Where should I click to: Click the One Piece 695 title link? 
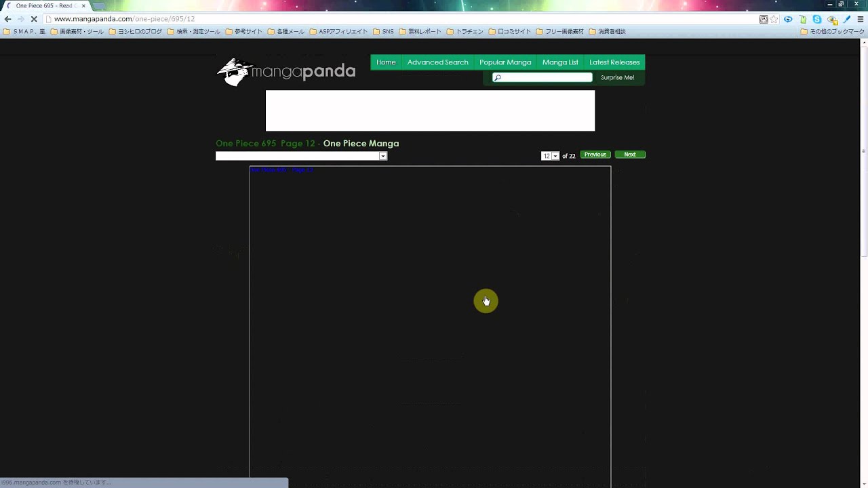click(x=245, y=144)
